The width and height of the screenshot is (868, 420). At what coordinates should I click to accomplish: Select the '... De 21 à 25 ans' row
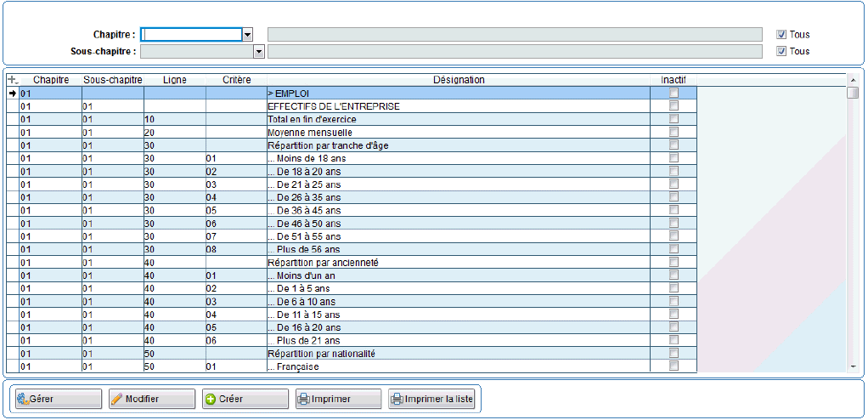352,184
